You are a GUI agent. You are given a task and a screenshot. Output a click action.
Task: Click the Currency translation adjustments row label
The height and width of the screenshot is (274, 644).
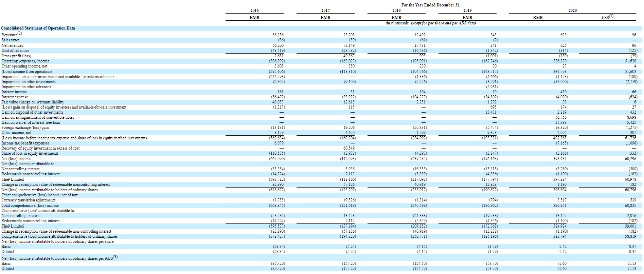29,200
